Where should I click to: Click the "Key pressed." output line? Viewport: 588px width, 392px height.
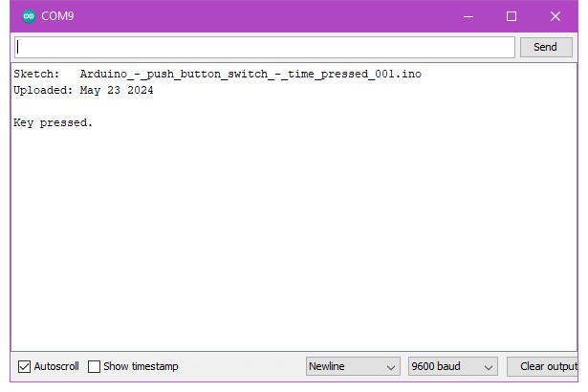(x=54, y=123)
